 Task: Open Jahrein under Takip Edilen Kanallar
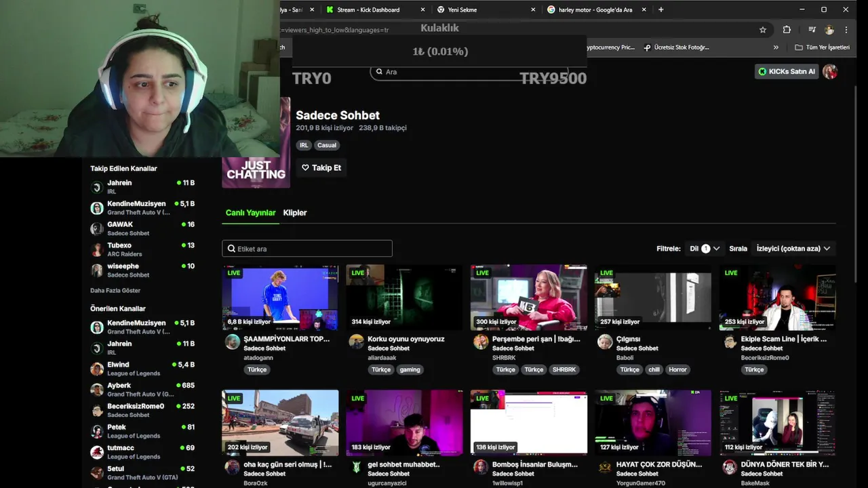pyautogui.click(x=143, y=187)
